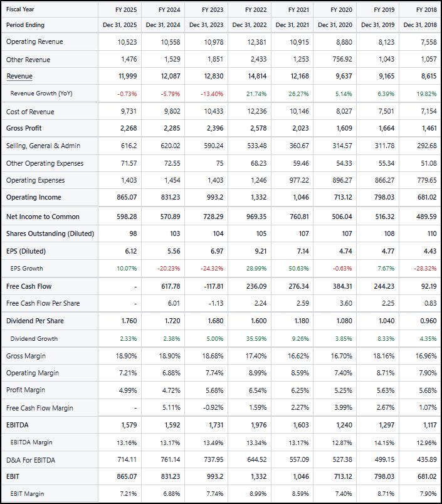The width and height of the screenshot is (442, 504).
Task: Click the Free Cash Flow row label
Action: 28,286
